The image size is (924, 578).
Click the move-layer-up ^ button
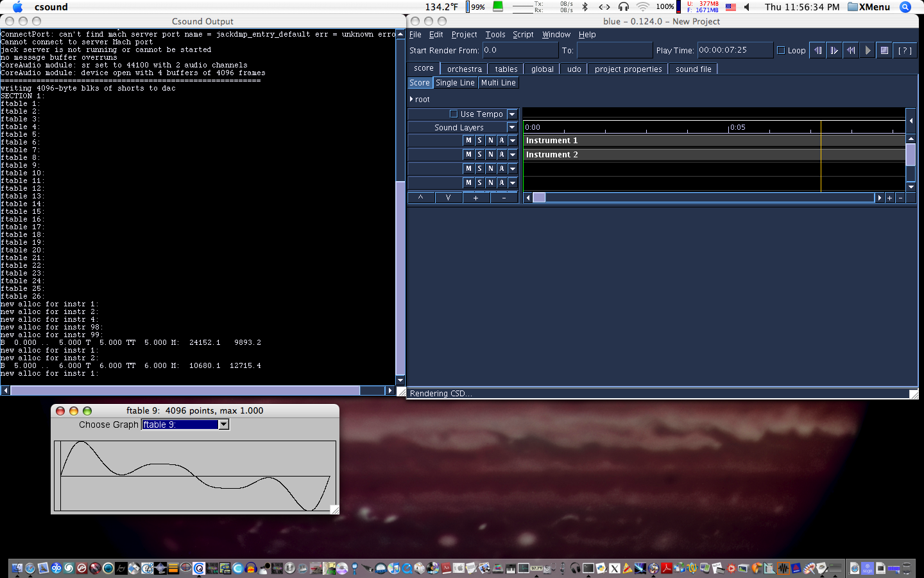[x=421, y=198]
